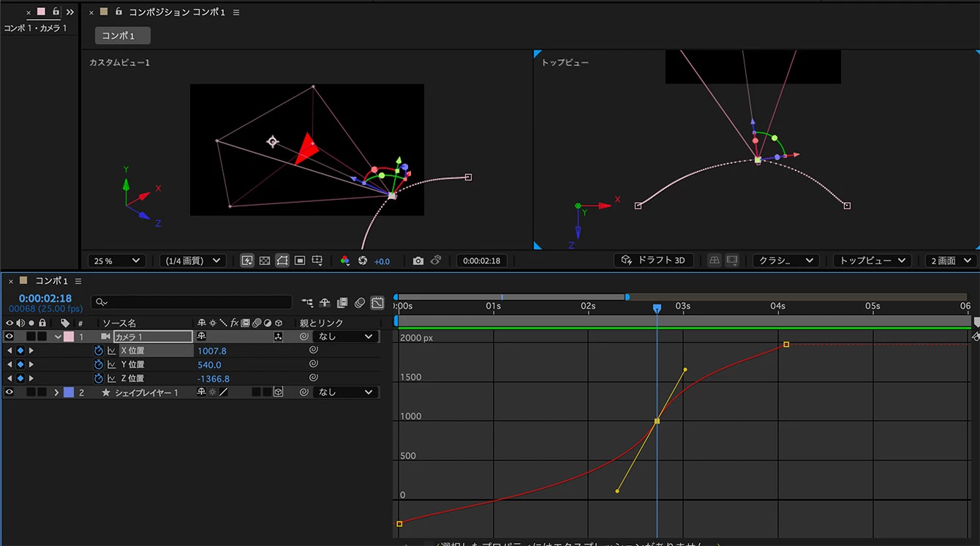Image resolution: width=980 pixels, height=546 pixels.
Task: Enable motion blur for all layers icon
Action: 360,302
